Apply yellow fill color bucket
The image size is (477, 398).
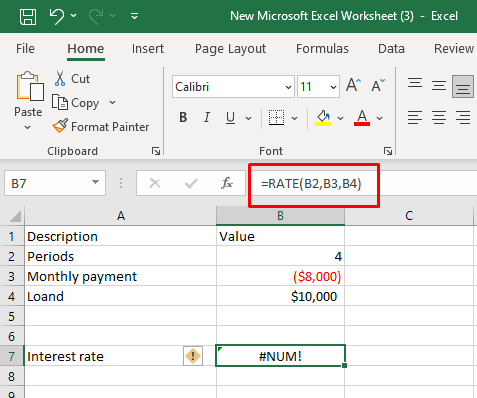[x=323, y=118]
